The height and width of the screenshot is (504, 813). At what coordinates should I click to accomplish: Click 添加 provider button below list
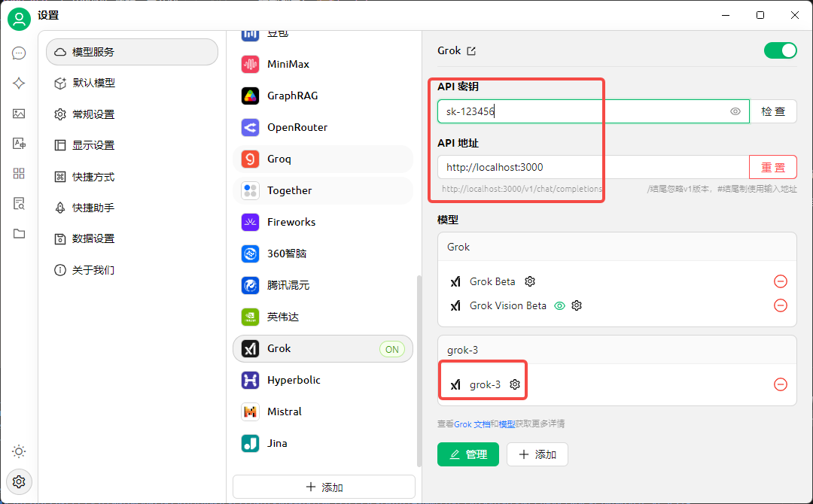pos(324,487)
